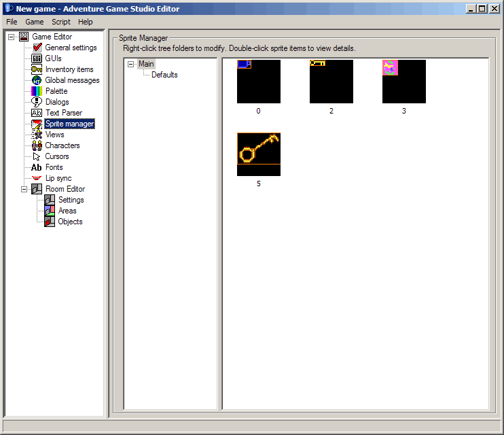Image resolution: width=504 pixels, height=435 pixels.
Task: Click the Text Parser Ab icon
Action: [37, 113]
